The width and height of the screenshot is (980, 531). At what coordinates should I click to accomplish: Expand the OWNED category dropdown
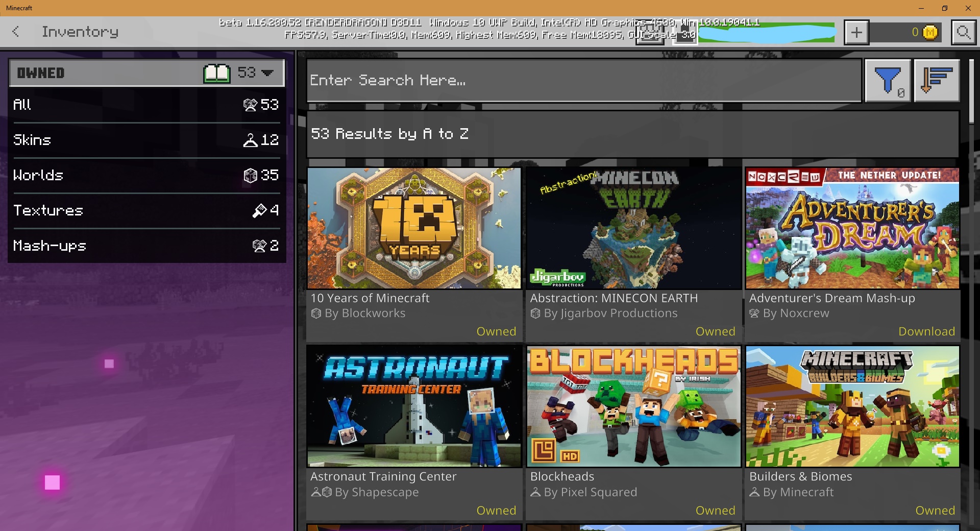(x=146, y=73)
